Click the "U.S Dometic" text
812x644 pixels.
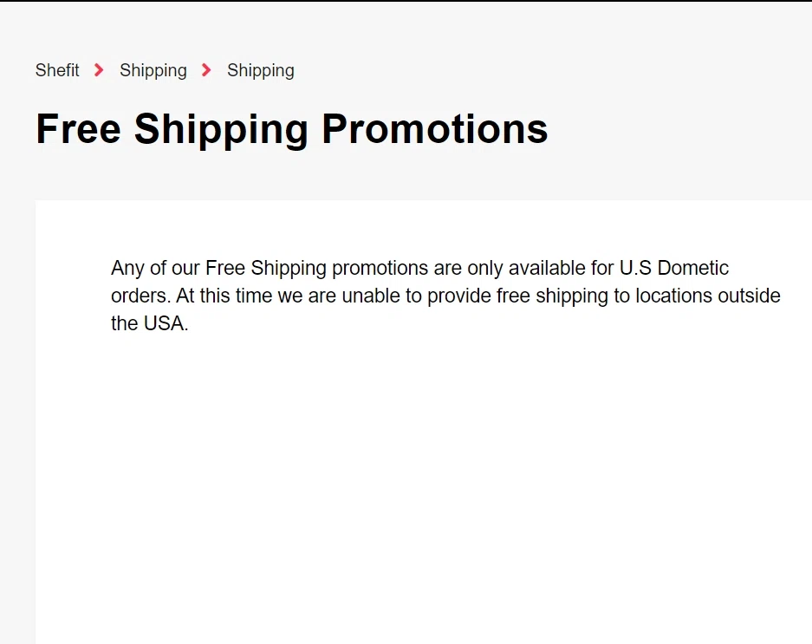tap(673, 268)
